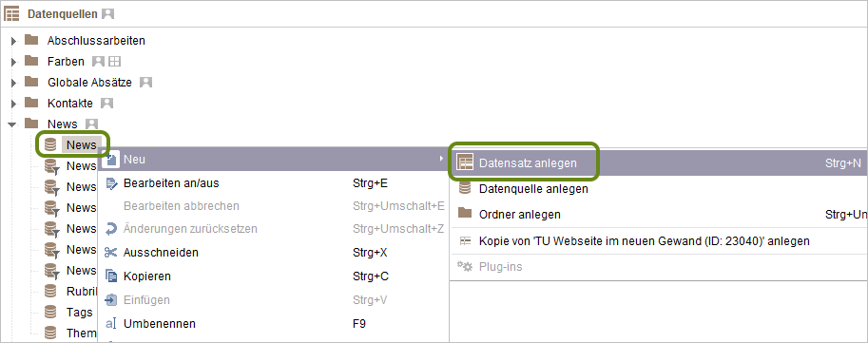The width and height of the screenshot is (868, 343).
Task: Click the user icon next to Globale Absätze
Action: tap(145, 83)
